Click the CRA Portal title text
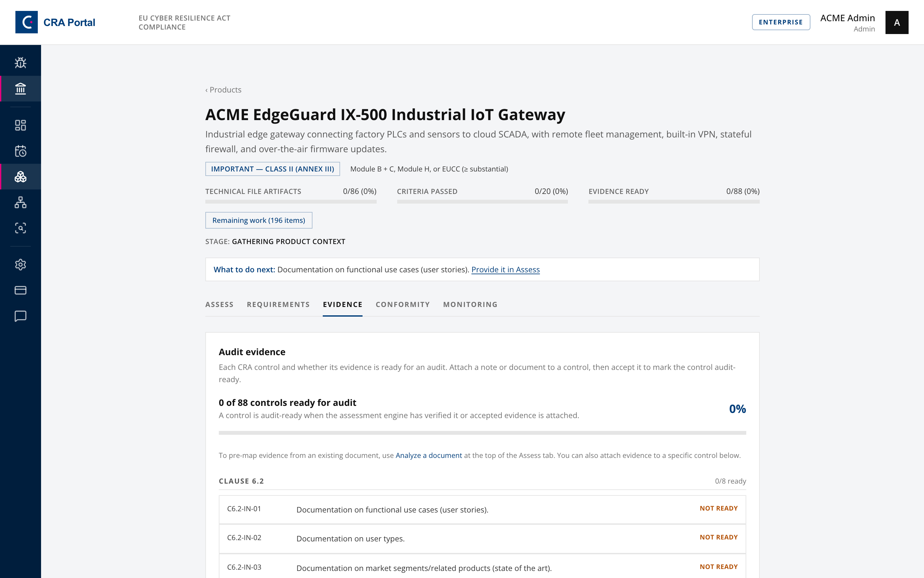924x578 pixels. (70, 22)
